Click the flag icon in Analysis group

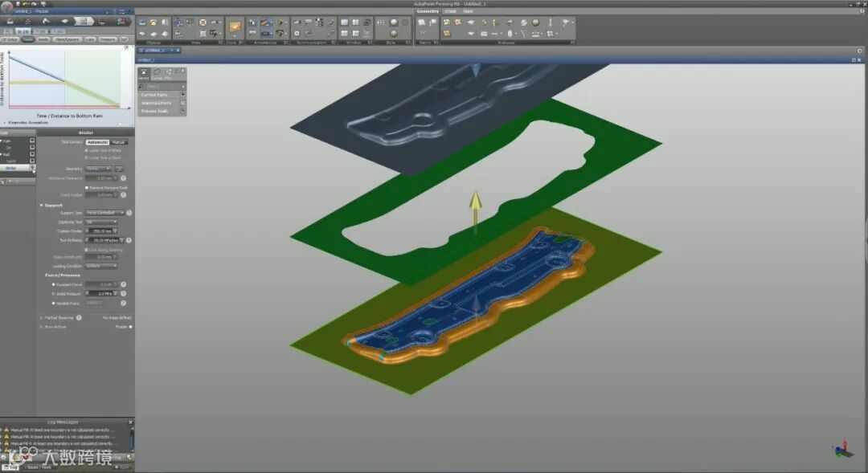tap(566, 22)
